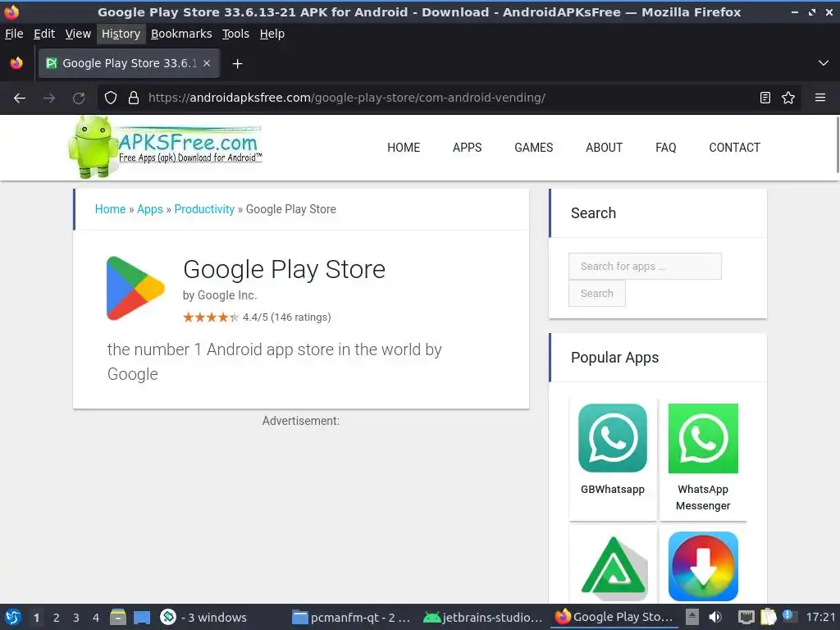Reload the current page
The image size is (840, 630).
click(79, 98)
